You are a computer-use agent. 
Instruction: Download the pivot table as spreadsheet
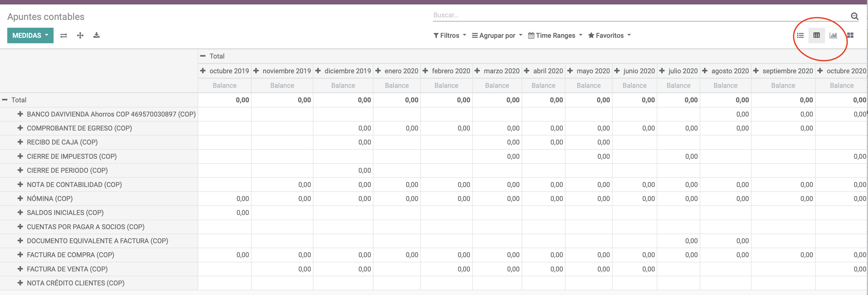pos(96,35)
